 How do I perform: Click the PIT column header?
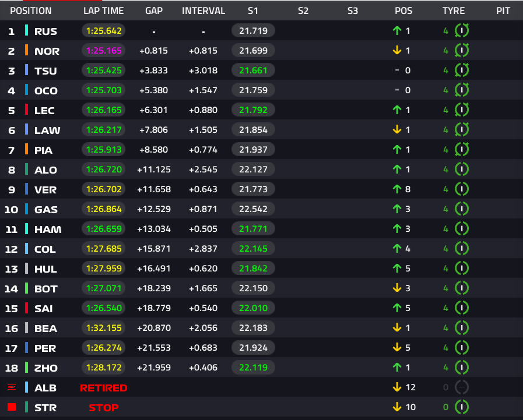tap(503, 10)
